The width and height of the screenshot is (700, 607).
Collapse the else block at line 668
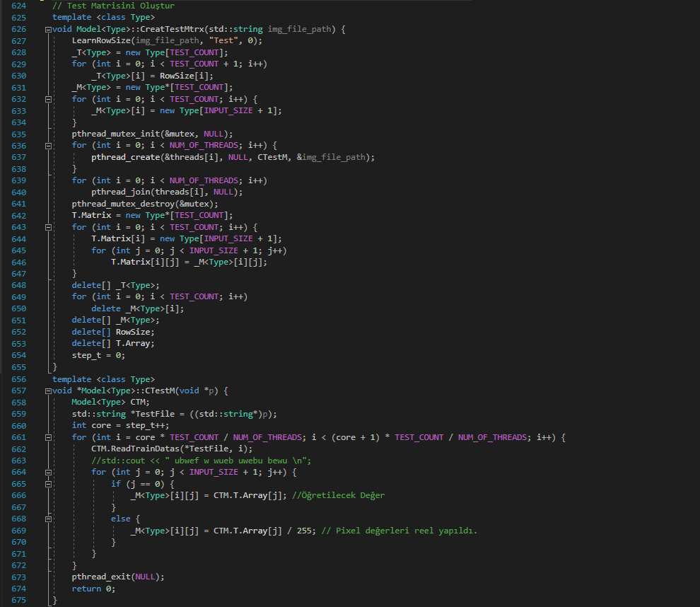tap(48, 519)
